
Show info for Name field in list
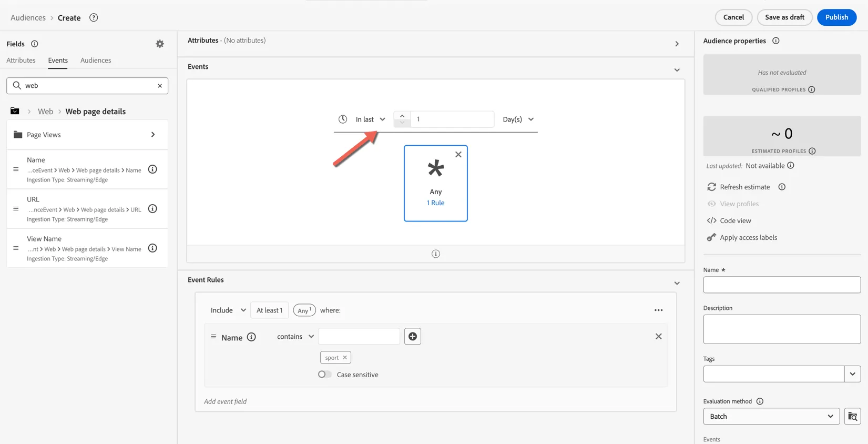tap(152, 169)
